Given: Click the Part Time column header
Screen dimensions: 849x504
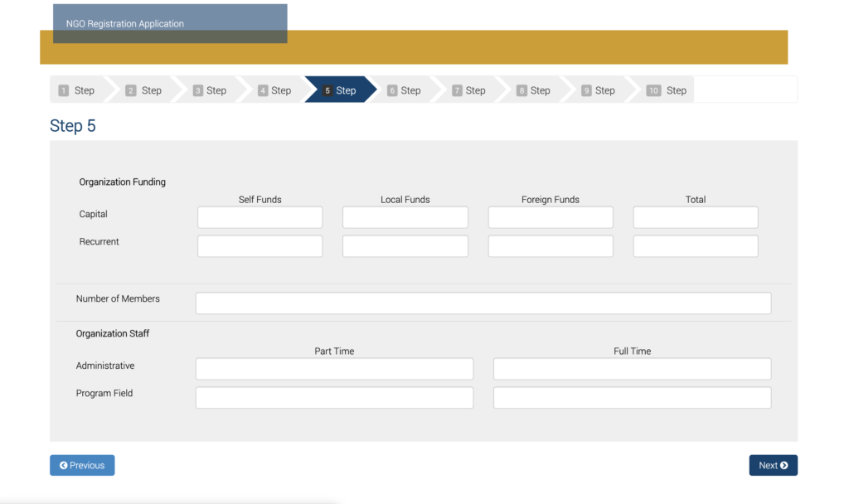Looking at the screenshot, I should [335, 351].
